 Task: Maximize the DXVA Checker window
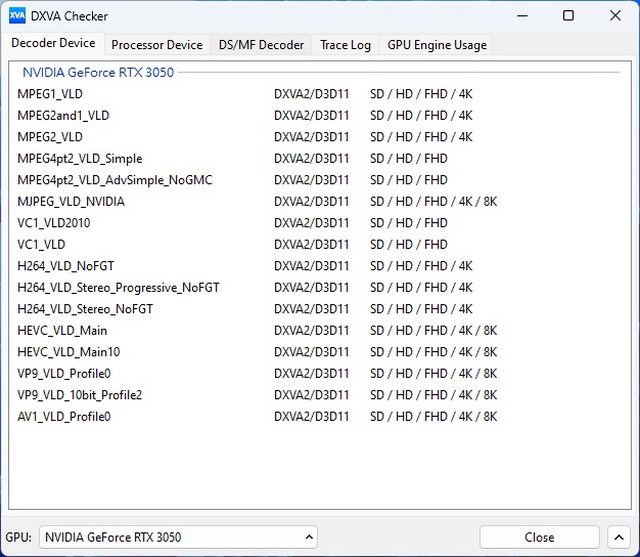(x=568, y=16)
